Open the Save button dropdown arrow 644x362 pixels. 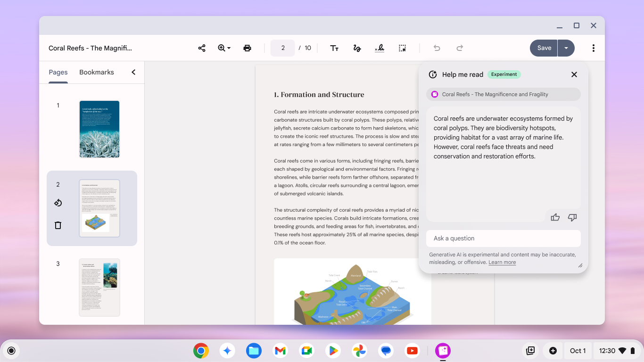(x=566, y=48)
